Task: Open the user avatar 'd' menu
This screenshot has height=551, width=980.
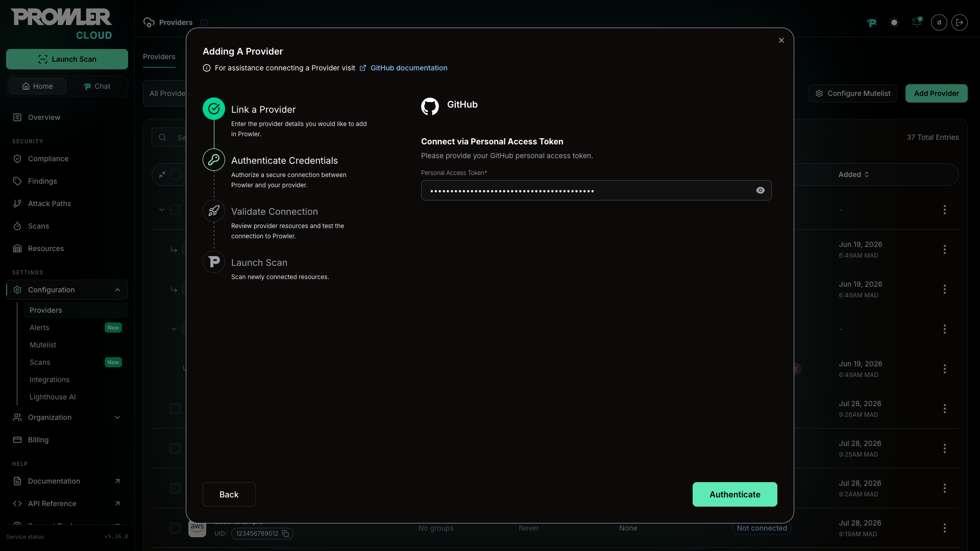Action: 939,22
